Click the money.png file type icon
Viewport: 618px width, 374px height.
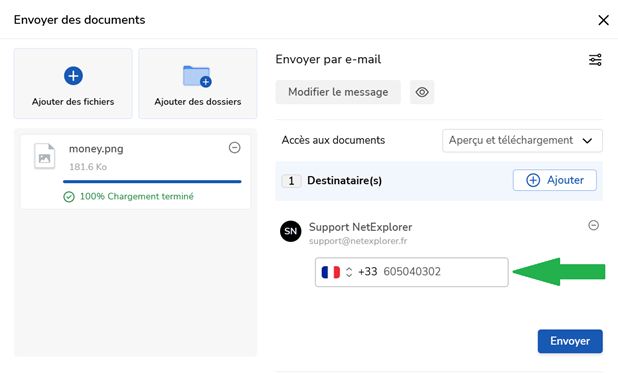click(x=45, y=156)
